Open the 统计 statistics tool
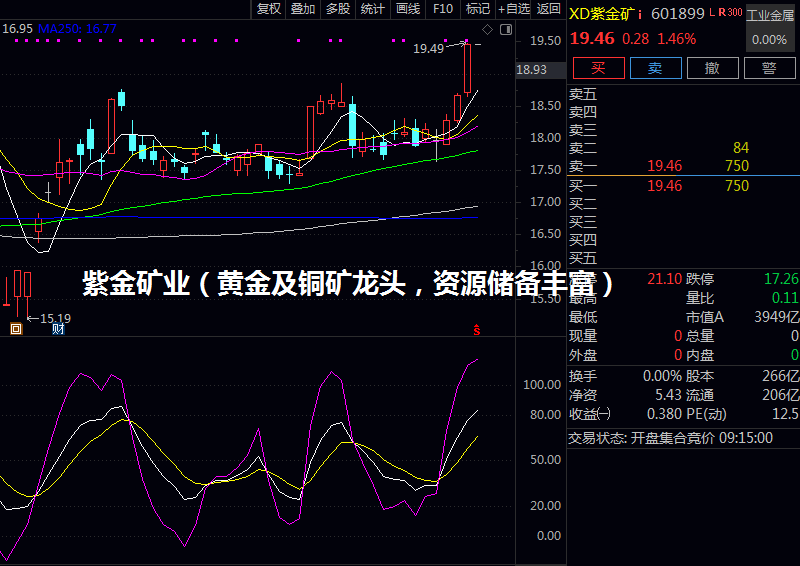 click(x=372, y=9)
